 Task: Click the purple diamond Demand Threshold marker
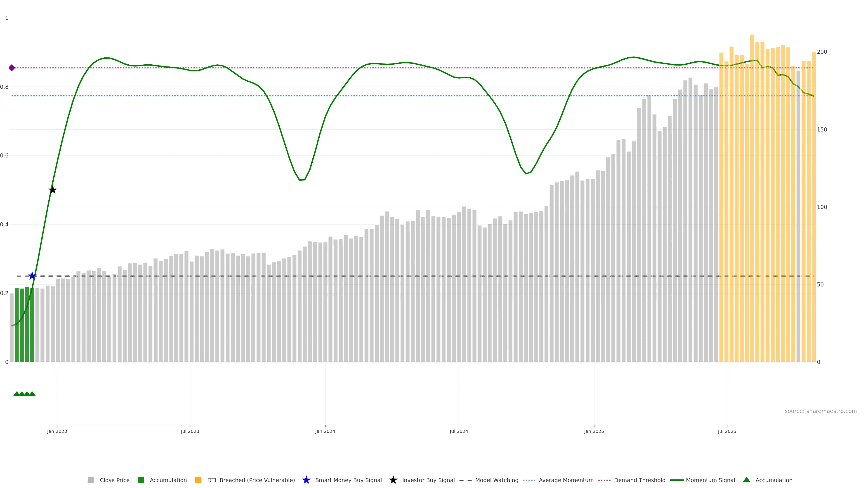(12, 68)
